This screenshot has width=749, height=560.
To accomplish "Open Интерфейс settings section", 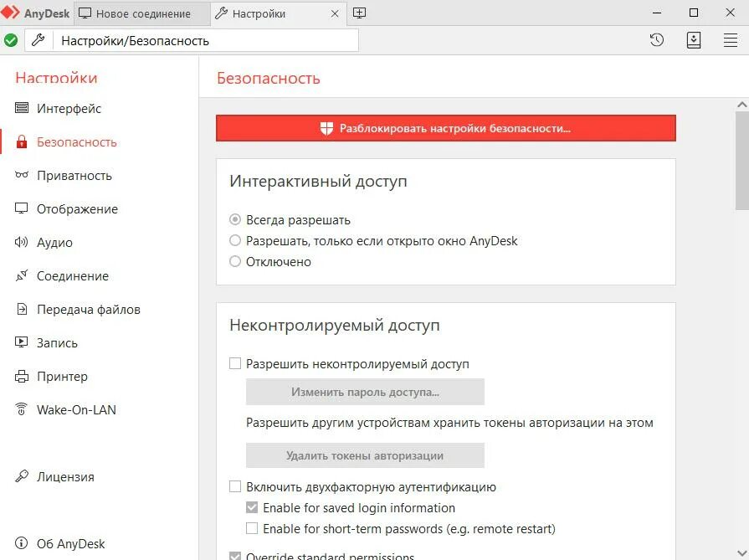I will coord(69,109).
